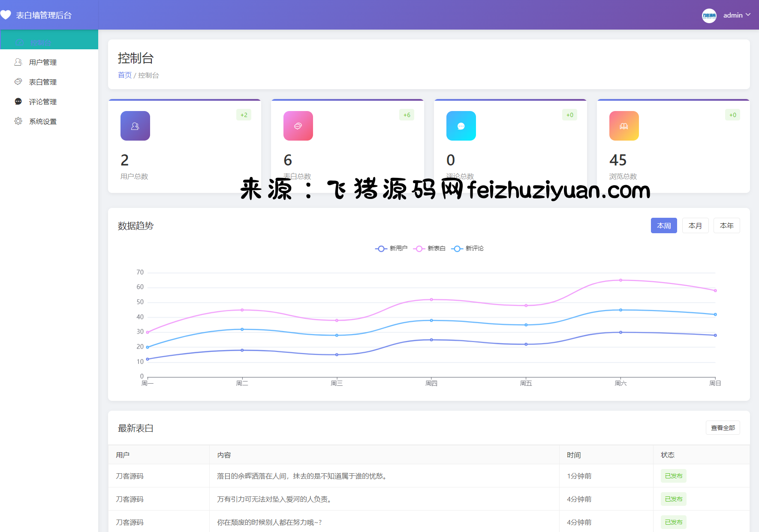Open the admin account dropdown menu

tap(737, 15)
